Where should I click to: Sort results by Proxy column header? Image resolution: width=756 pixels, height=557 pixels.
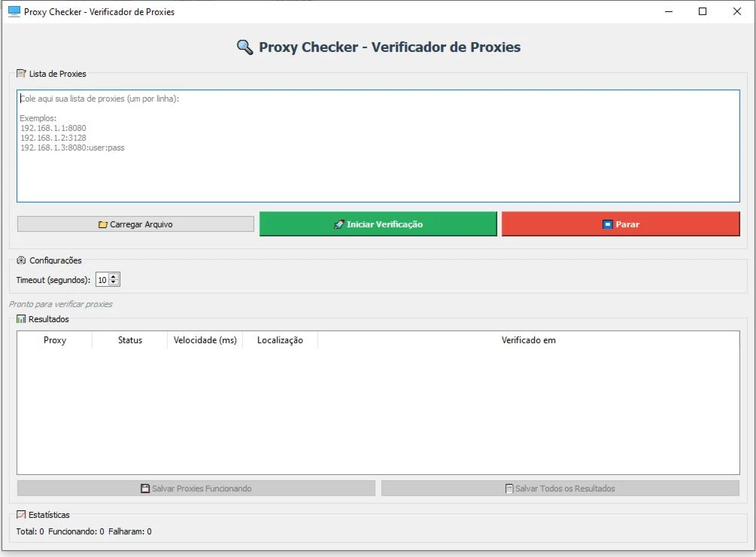(x=54, y=340)
